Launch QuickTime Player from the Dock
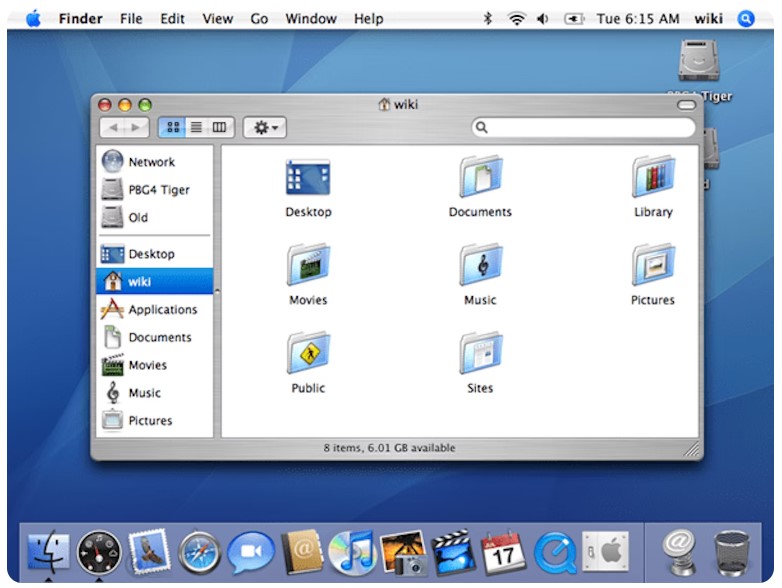The image size is (782, 588). [x=555, y=553]
